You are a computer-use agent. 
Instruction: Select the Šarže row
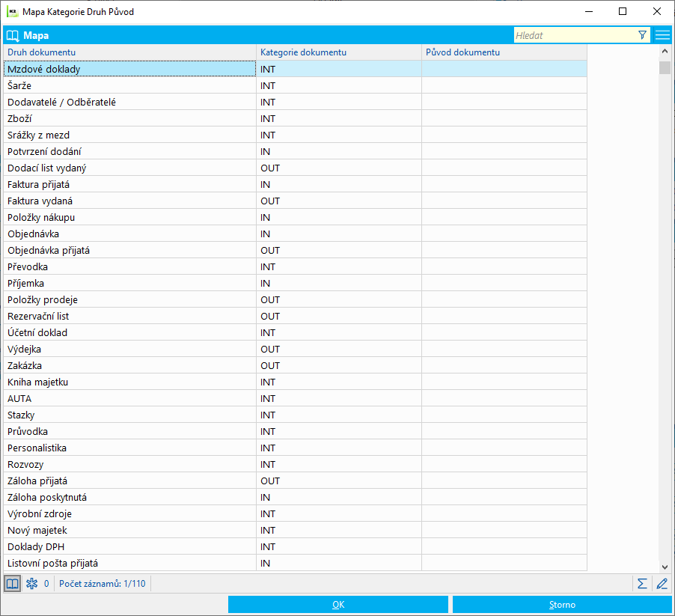[296, 85]
